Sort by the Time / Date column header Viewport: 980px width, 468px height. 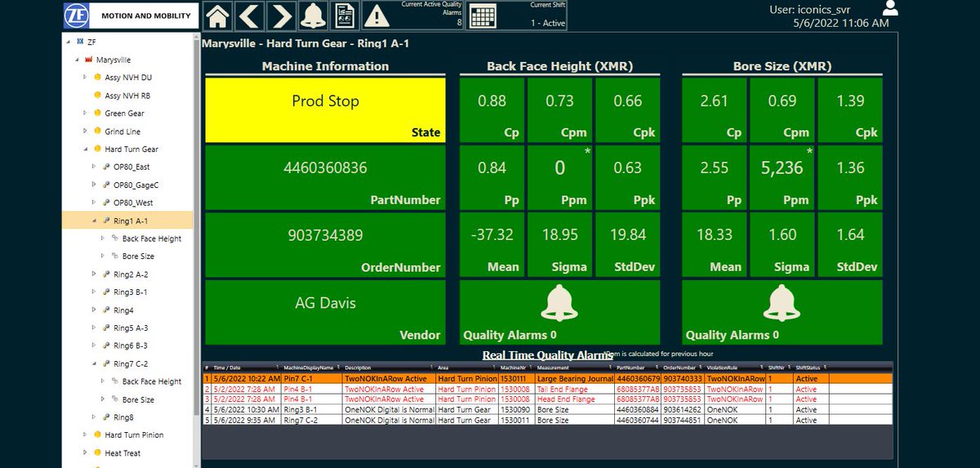click(x=246, y=368)
